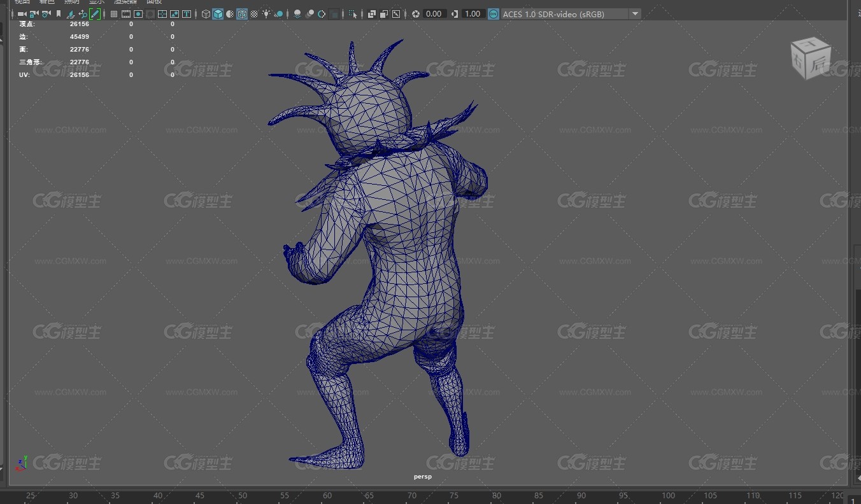Click the 面 count value 22776
This screenshot has width=861, height=504.
click(x=80, y=50)
